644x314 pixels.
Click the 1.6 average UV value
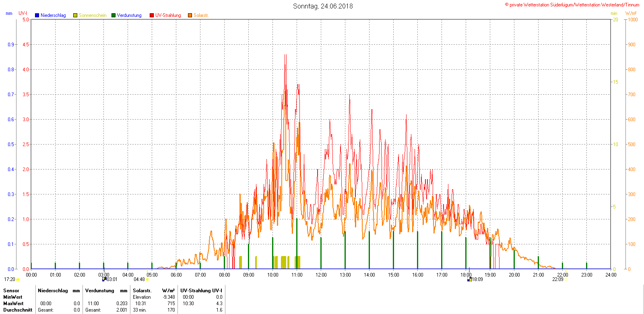point(219,310)
